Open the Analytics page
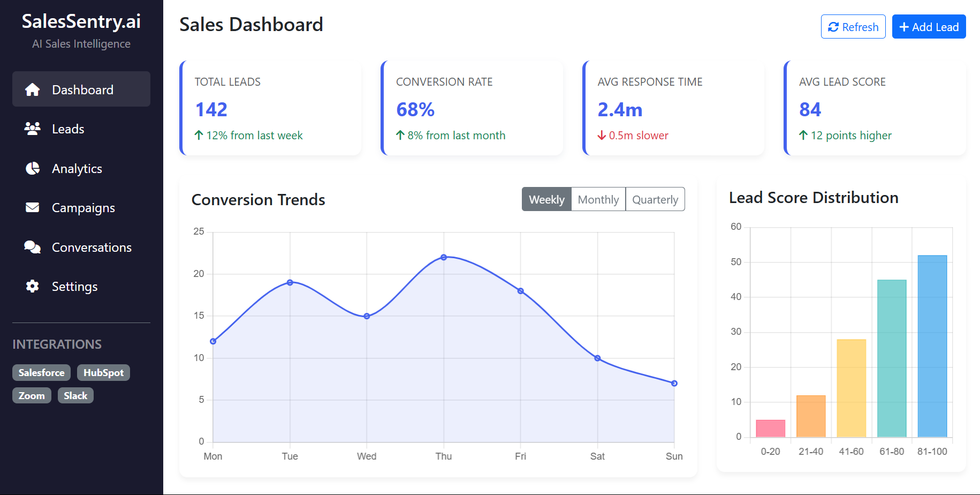 81,168
